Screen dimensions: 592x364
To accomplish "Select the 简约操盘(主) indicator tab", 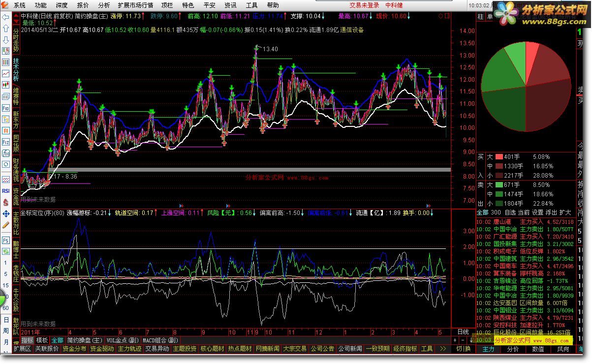I will [x=85, y=340].
